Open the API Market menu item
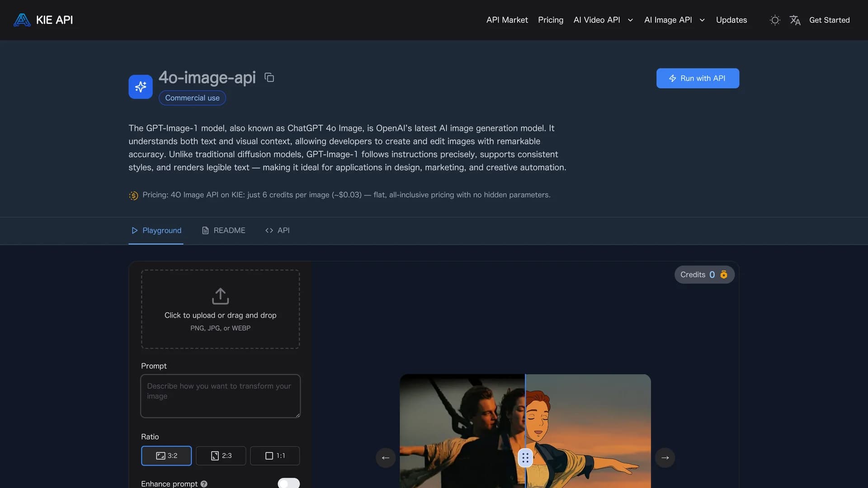 507,20
